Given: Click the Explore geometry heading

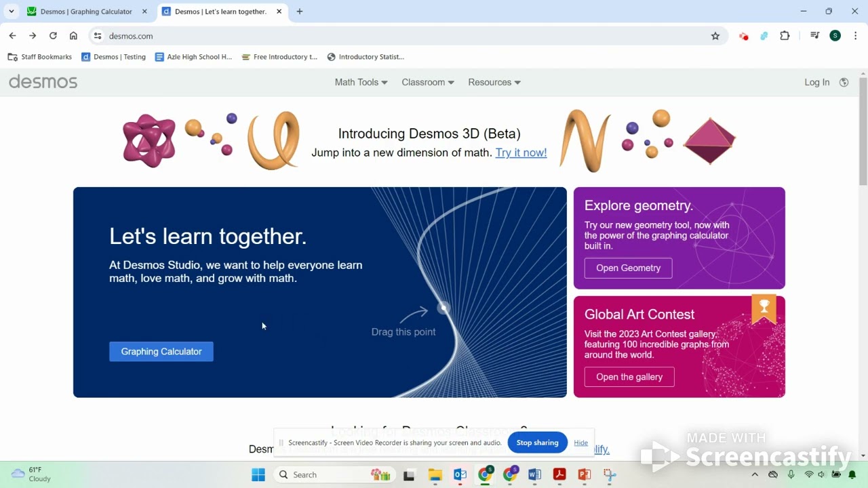Looking at the screenshot, I should (x=638, y=205).
